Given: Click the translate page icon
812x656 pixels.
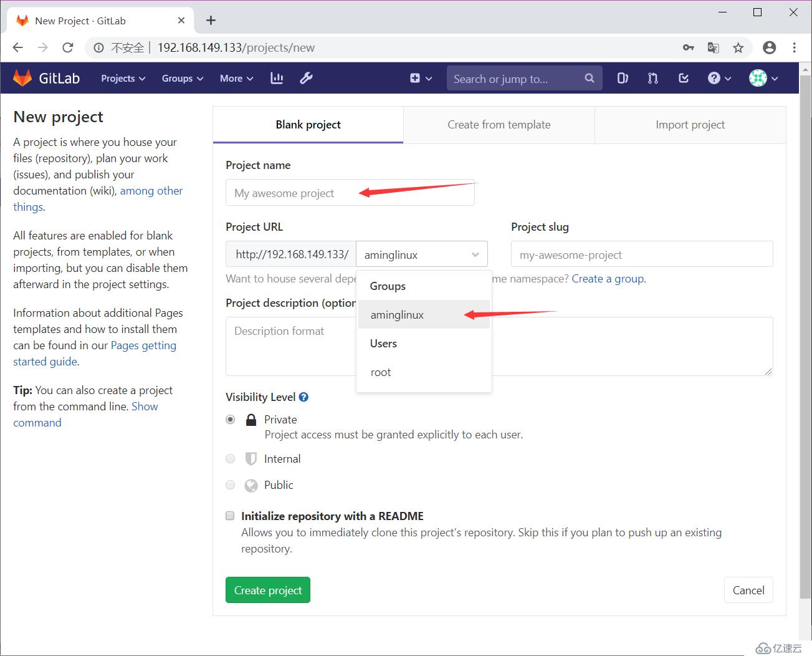Looking at the screenshot, I should coord(714,47).
